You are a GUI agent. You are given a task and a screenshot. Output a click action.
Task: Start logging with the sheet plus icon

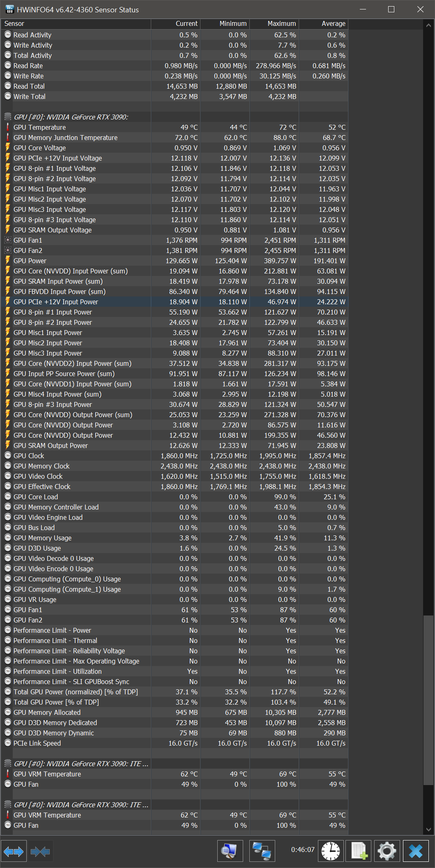pyautogui.click(x=359, y=851)
